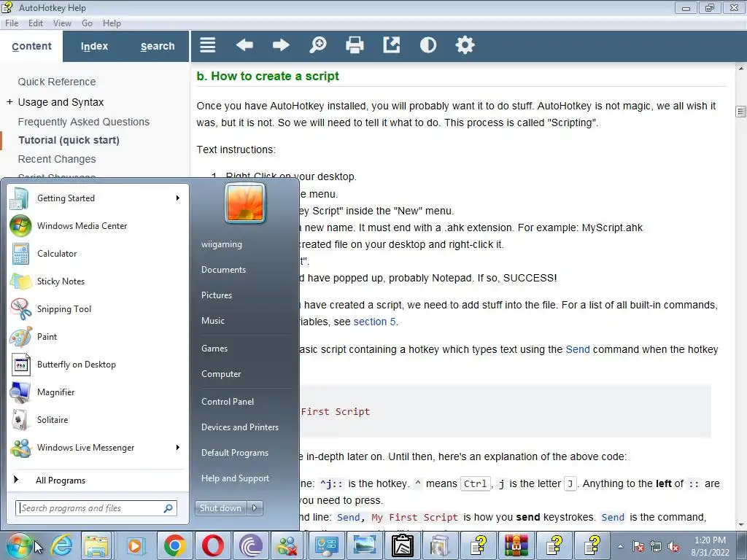The width and height of the screenshot is (747, 560).
Task: Expand Usage and Syntax tree node
Action: [x=9, y=102]
